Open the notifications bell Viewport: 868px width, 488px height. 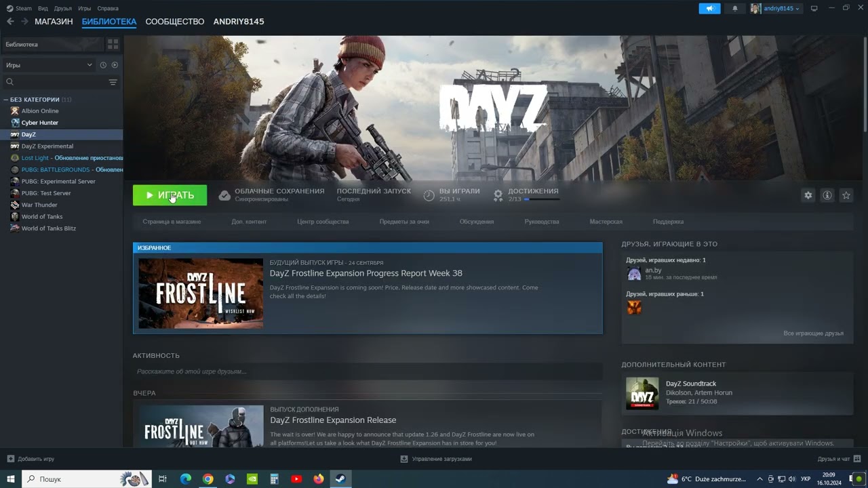(x=735, y=8)
